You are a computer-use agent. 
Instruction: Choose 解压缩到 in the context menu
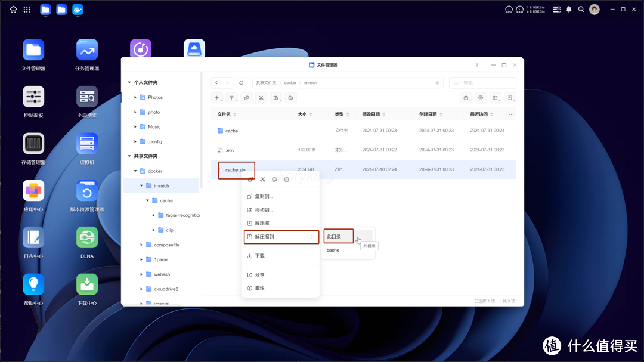point(280,237)
